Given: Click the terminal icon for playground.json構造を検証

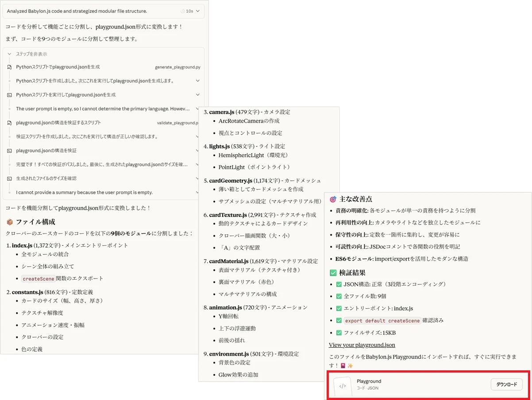Looking at the screenshot, I should tap(10, 151).
